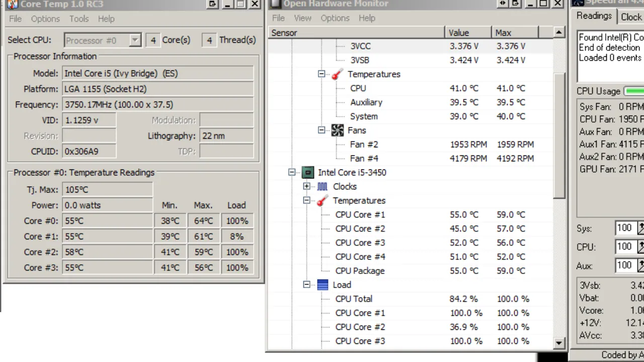Image resolution: width=644 pixels, height=362 pixels.
Task: Click the Lithography value 22 nm
Action: tap(226, 136)
